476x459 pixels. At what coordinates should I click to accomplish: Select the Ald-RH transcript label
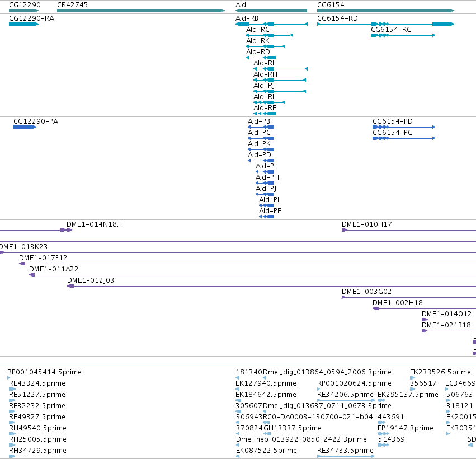click(x=265, y=74)
